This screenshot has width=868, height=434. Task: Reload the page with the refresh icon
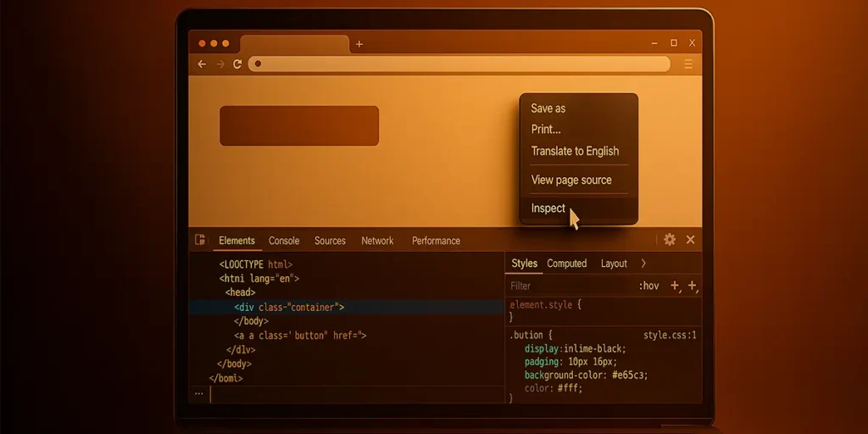237,64
